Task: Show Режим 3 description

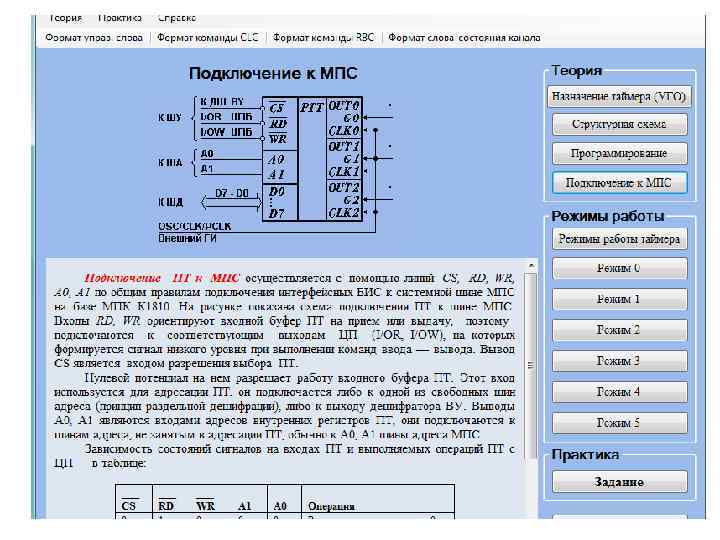Action: point(619,361)
